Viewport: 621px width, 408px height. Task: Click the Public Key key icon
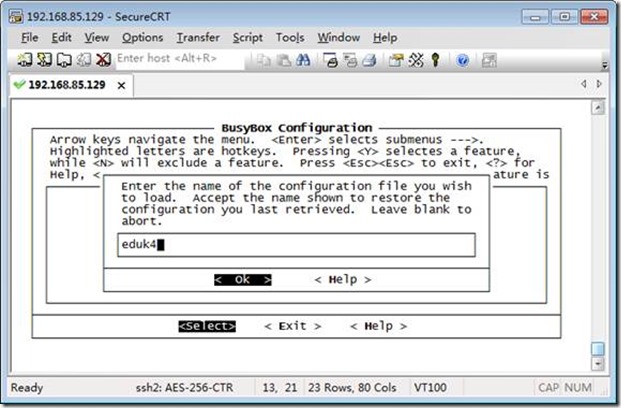point(436,60)
